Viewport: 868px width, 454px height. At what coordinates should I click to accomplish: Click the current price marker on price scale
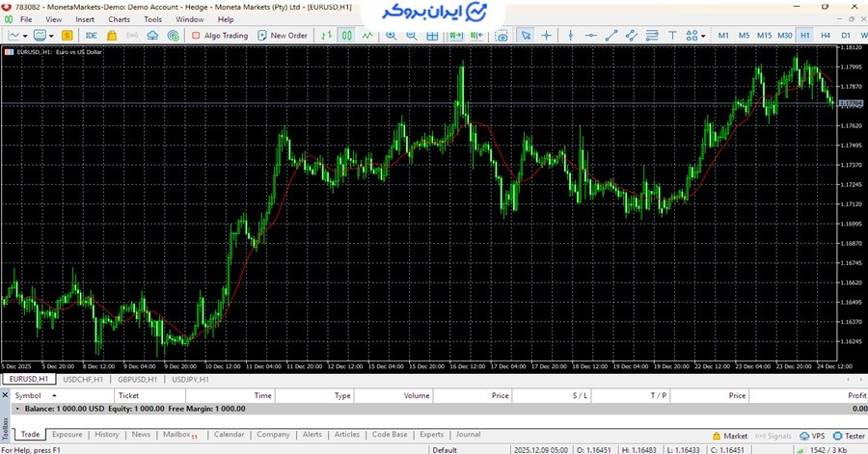click(851, 103)
